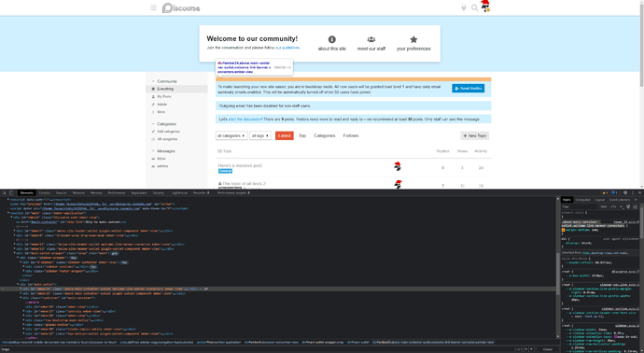Image resolution: width=644 pixels, height=353 pixels.
Task: Switch to Performance insights tab
Action: pos(233,192)
